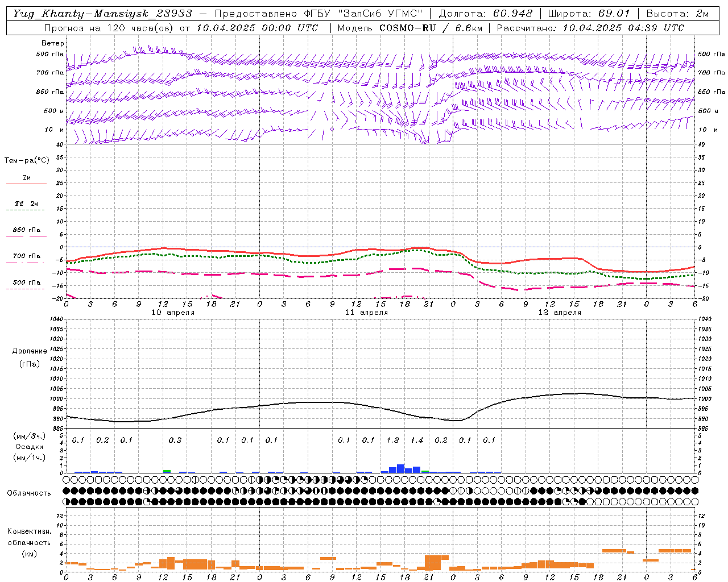Click the (км) unit label of convective panel
This screenshot has height=582, width=728.
tap(30, 554)
